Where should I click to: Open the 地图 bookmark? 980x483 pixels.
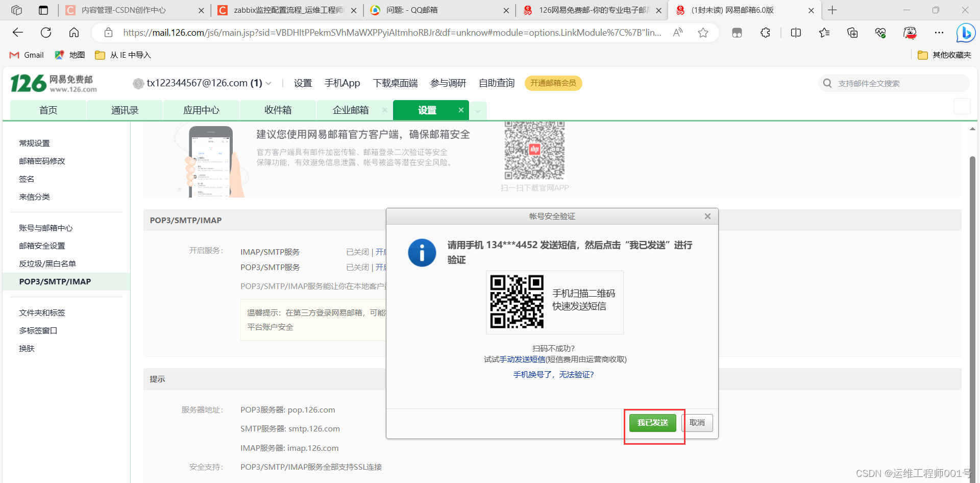[x=70, y=55]
